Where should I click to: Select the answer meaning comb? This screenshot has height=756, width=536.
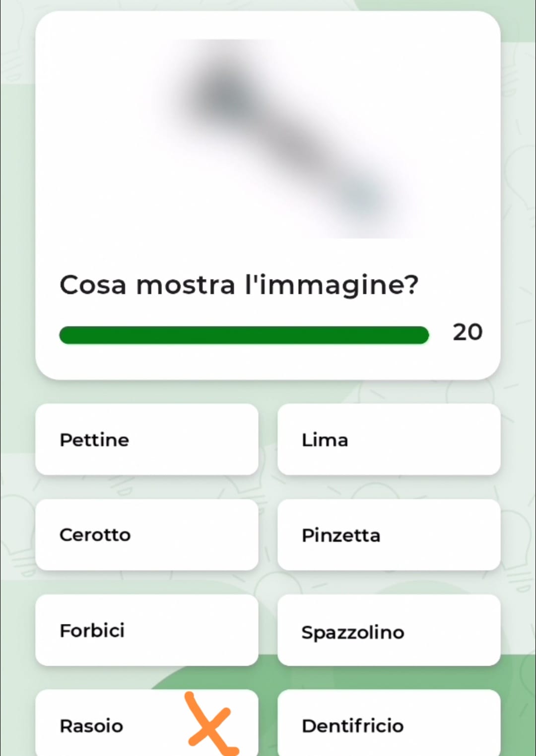click(x=146, y=439)
